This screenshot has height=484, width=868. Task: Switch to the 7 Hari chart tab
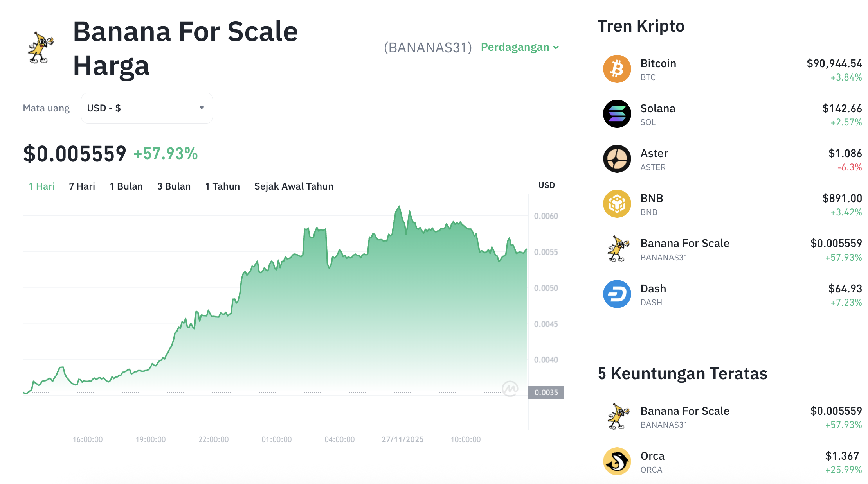(x=82, y=186)
